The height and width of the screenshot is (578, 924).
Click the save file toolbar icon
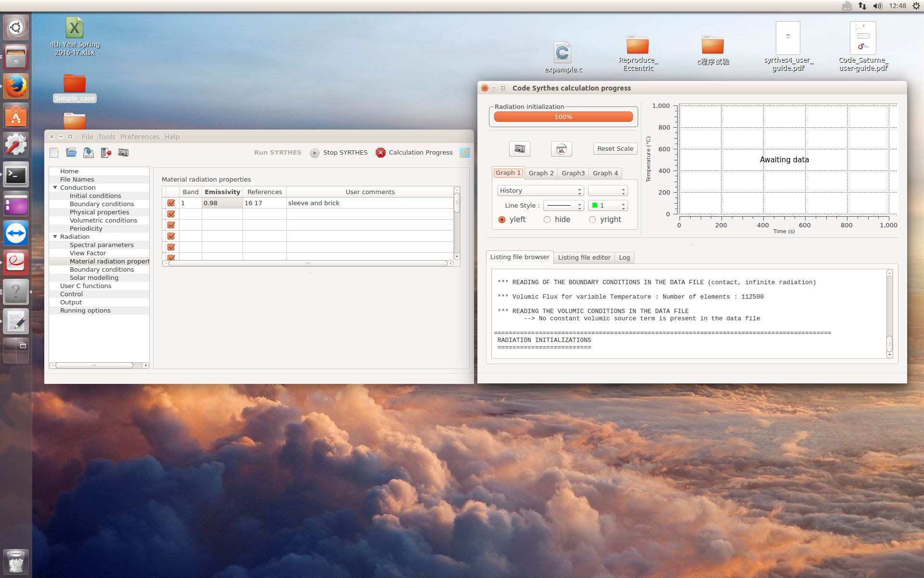pyautogui.click(x=89, y=153)
